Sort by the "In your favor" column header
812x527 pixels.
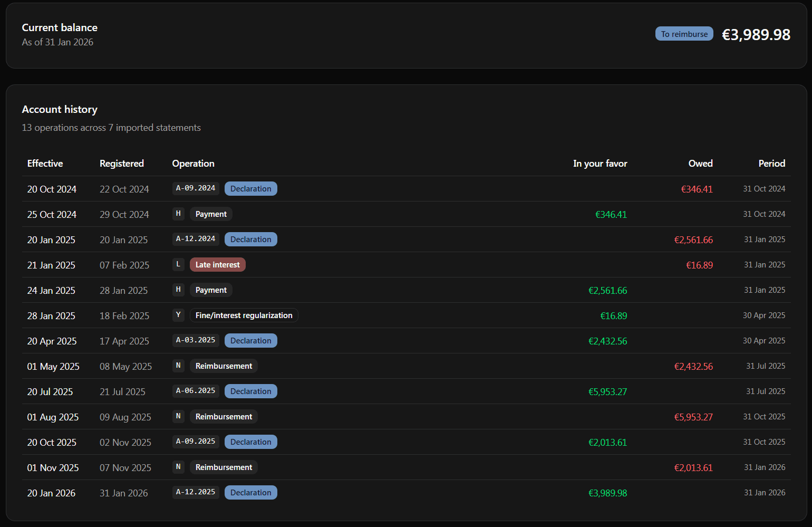point(600,164)
